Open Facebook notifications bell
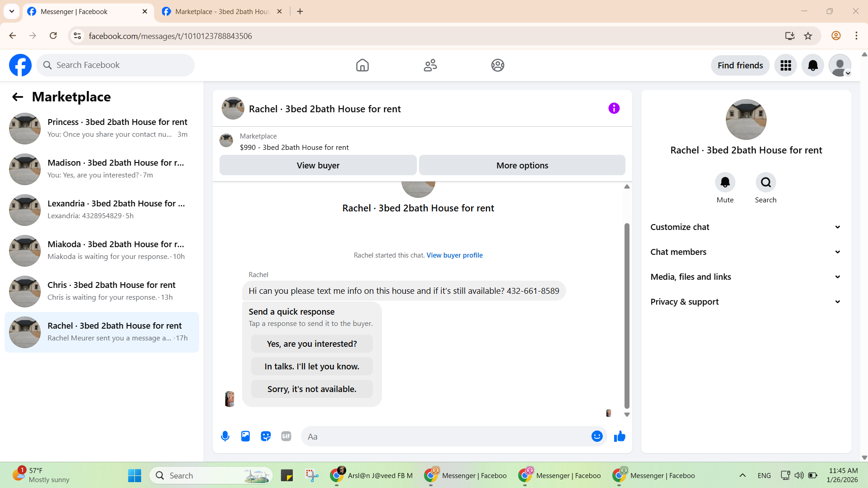Viewport: 868px width, 488px height. click(x=813, y=66)
